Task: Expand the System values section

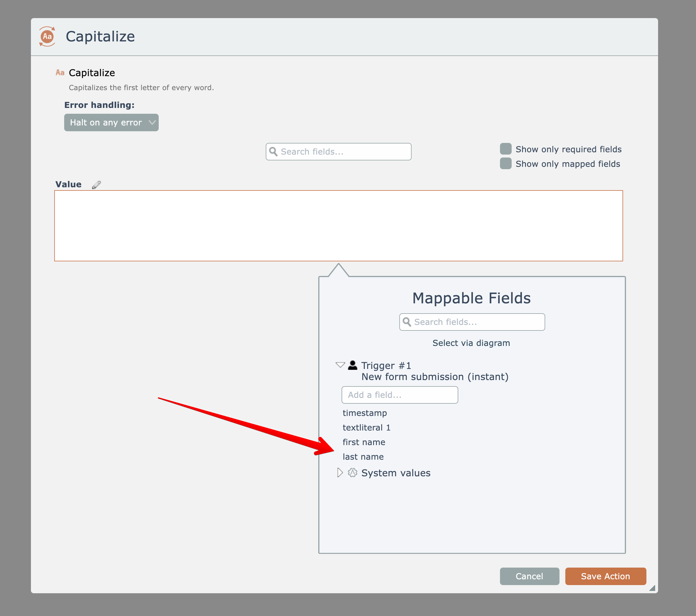Action: (x=340, y=473)
